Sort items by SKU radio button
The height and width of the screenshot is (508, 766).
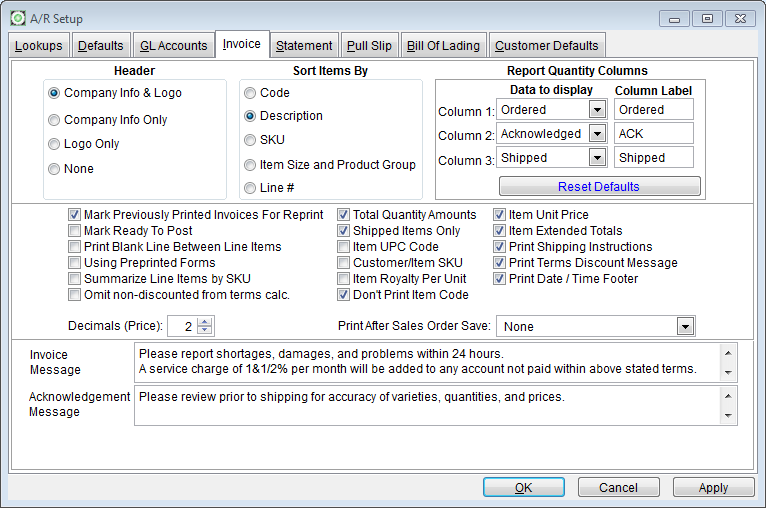[250, 140]
